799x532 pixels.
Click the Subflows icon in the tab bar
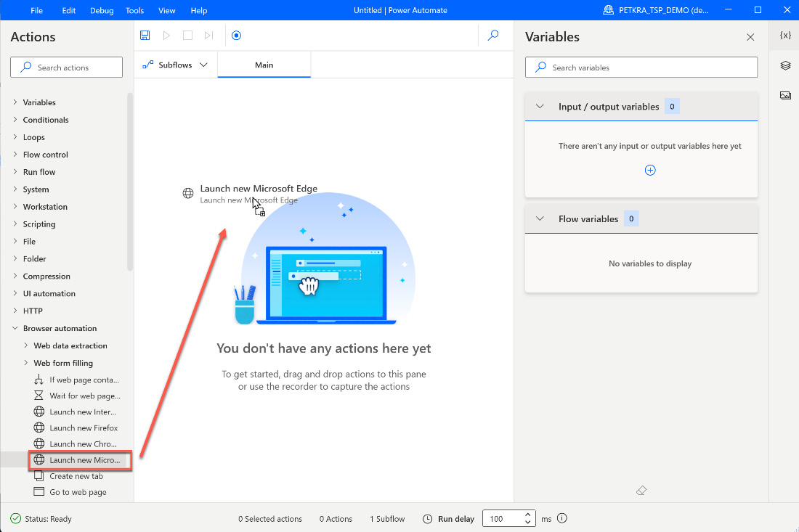[x=147, y=65]
